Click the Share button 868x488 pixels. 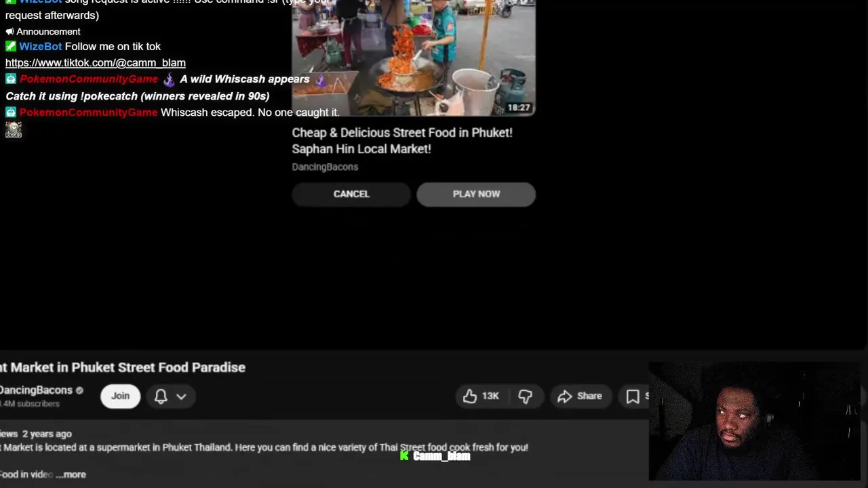580,396
